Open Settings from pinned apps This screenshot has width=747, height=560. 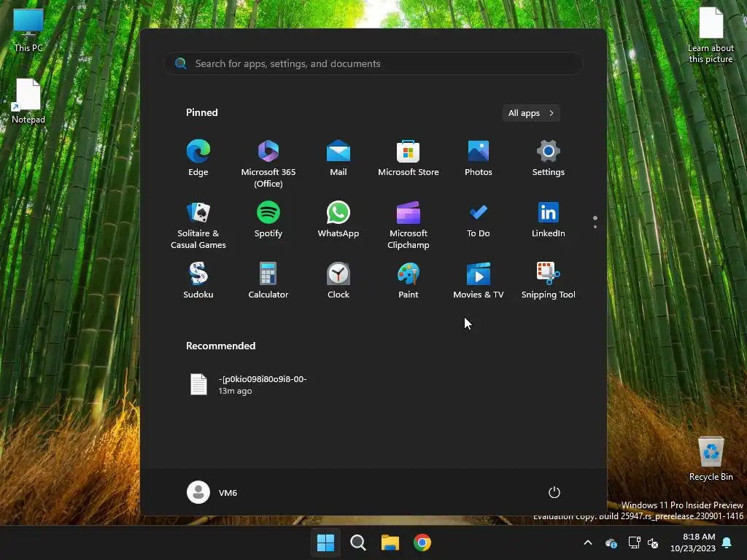[x=549, y=158]
